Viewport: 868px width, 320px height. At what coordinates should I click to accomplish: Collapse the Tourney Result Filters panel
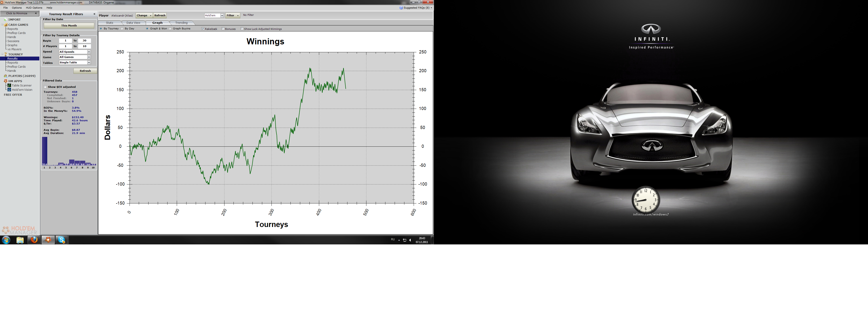94,14
